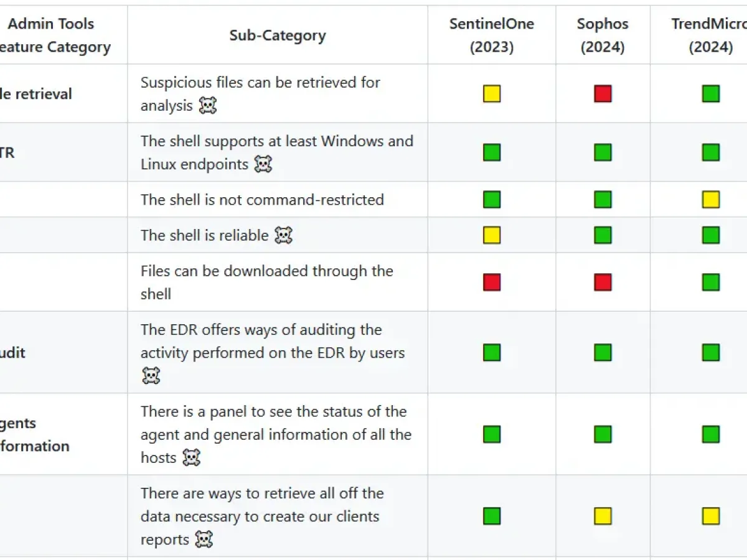747x560 pixels.
Task: Click TrendMicro's yellow square for command-restricted shell row
Action: click(711, 200)
